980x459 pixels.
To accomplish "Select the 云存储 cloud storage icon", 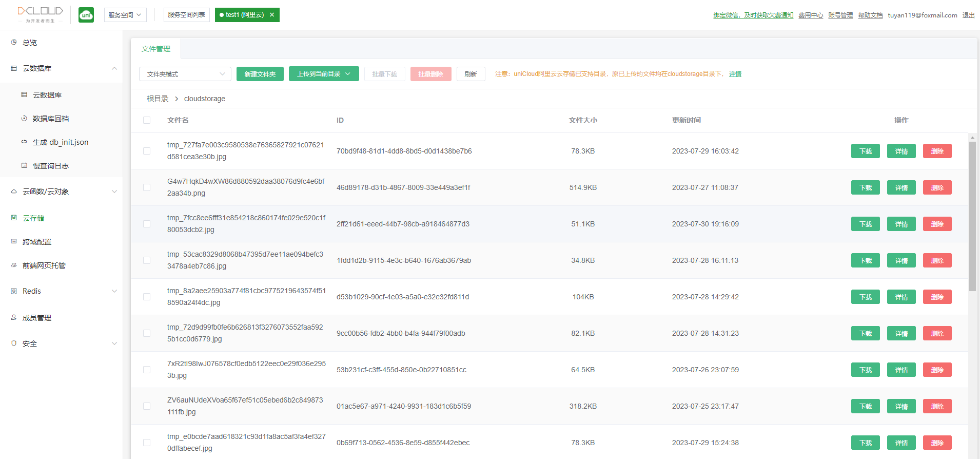I will click(14, 218).
